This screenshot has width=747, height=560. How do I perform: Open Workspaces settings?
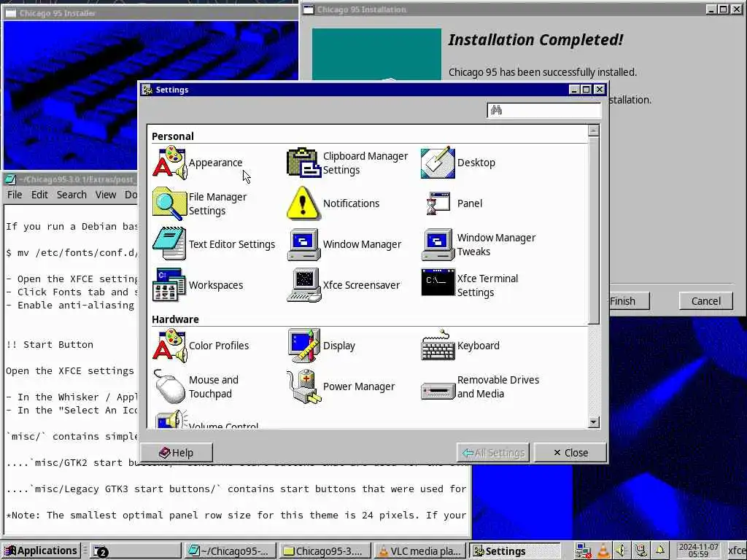(198, 285)
